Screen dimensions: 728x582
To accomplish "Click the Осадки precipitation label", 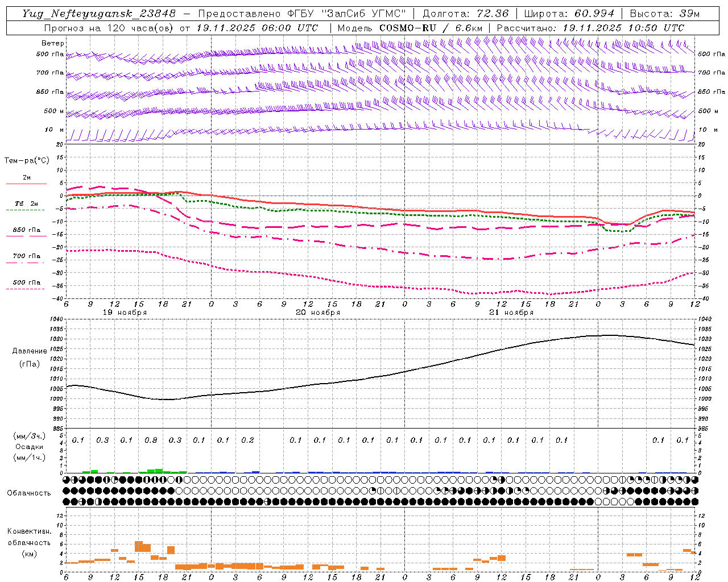I will 29,447.
